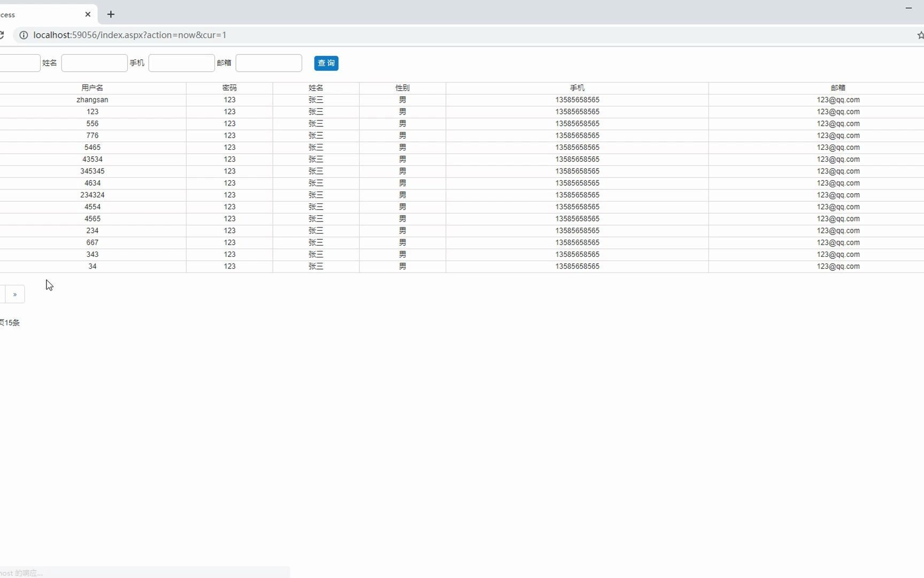Click the 用户名 column header
The height and width of the screenshot is (578, 924).
pyautogui.click(x=93, y=88)
